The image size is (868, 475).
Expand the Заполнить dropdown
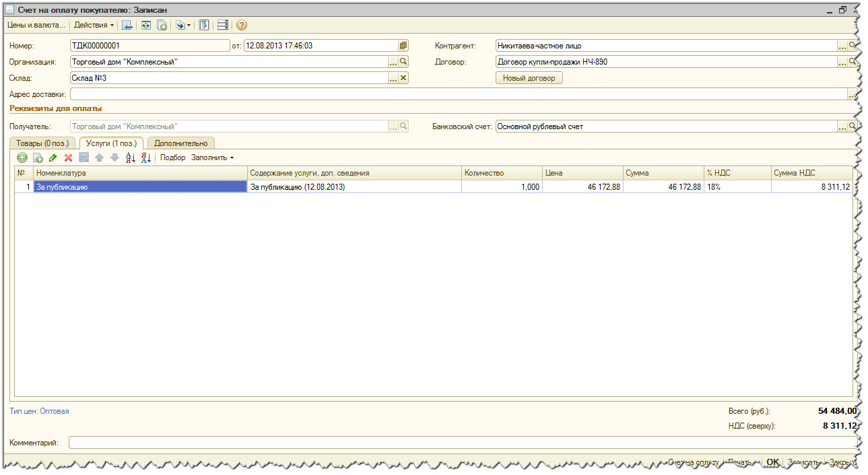(x=212, y=157)
